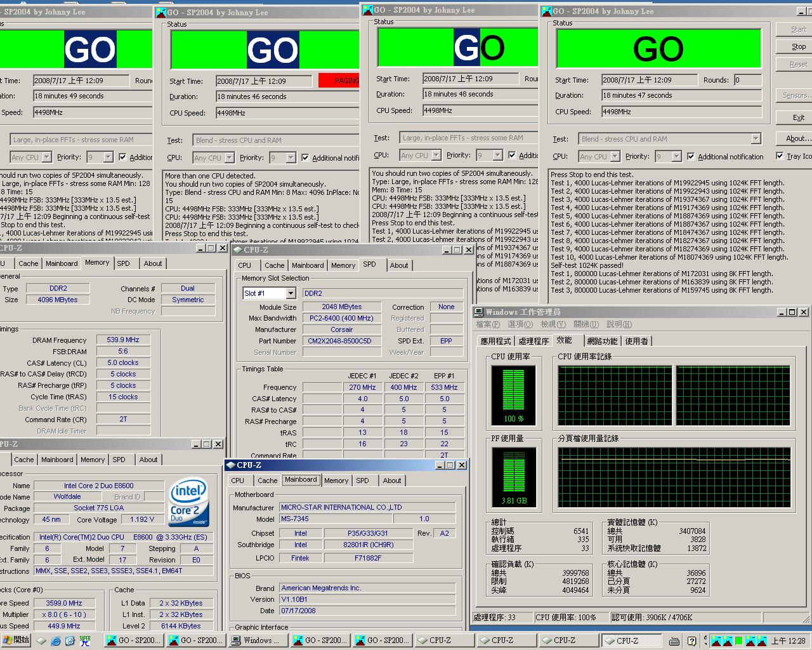Click title icon of SP2004 window with Stop button
Screen dimensions: 812x650
546,11
